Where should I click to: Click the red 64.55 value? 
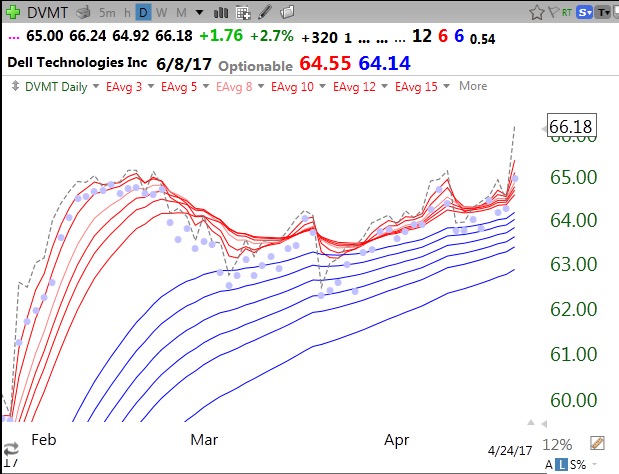325,63
